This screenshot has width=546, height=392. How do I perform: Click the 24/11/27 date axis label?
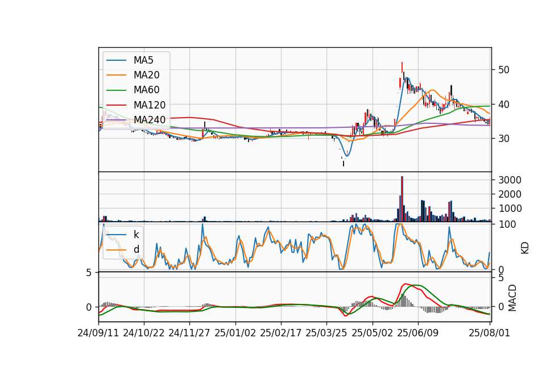(x=189, y=333)
